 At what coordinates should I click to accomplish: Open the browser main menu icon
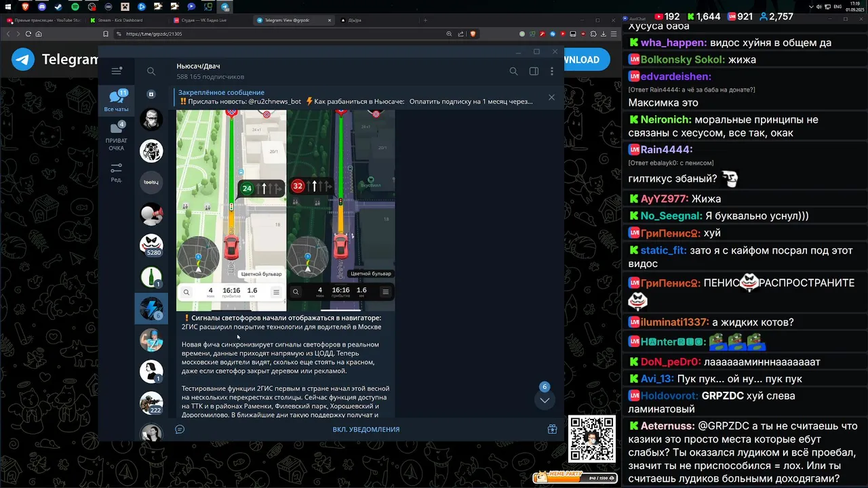[614, 34]
